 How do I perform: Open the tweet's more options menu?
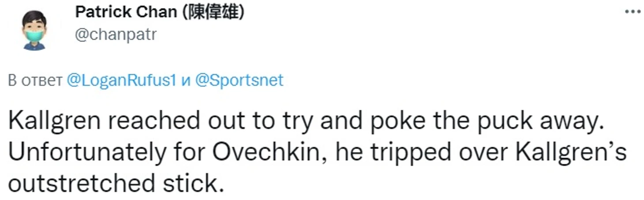632,12
